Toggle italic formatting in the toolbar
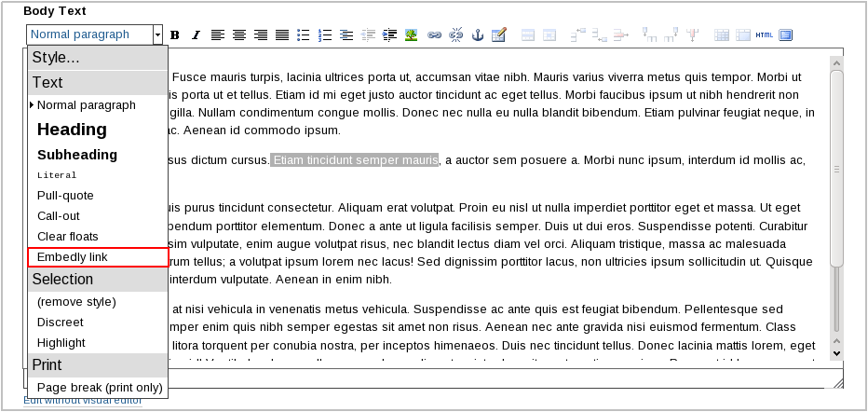 (196, 35)
